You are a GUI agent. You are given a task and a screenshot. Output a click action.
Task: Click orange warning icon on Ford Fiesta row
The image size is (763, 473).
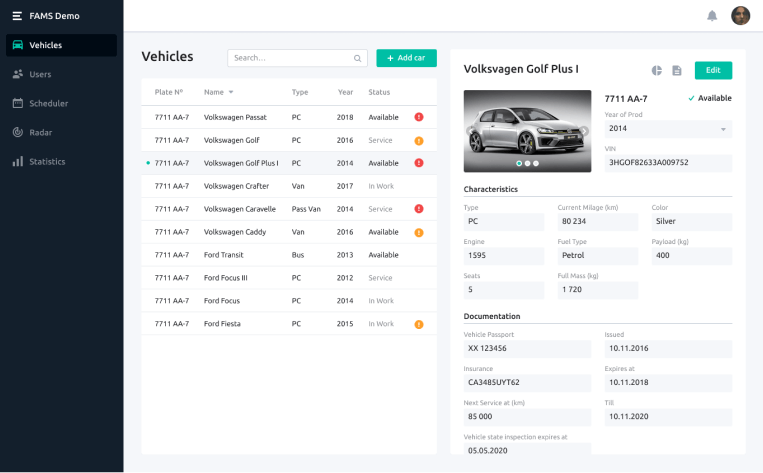pyautogui.click(x=418, y=324)
